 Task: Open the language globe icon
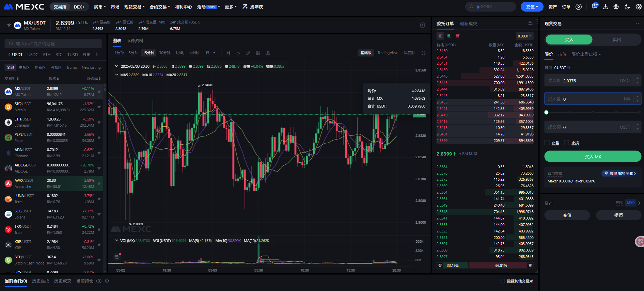tap(616, 7)
